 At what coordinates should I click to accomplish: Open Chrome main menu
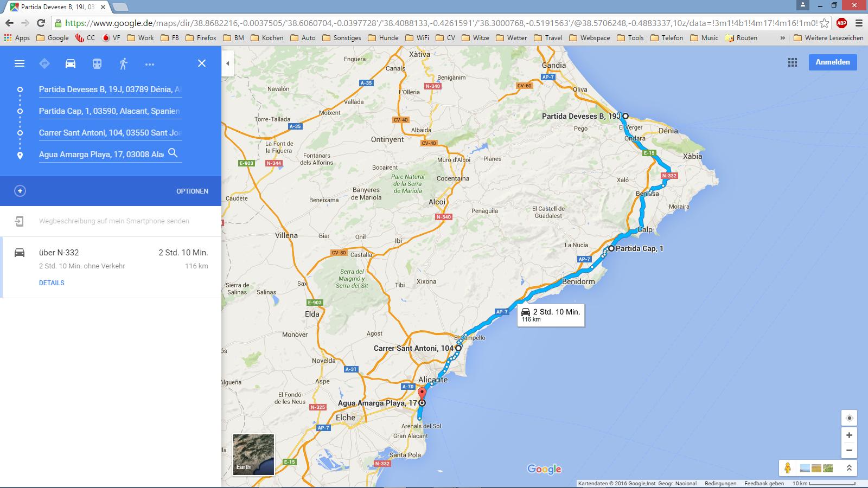(x=859, y=23)
